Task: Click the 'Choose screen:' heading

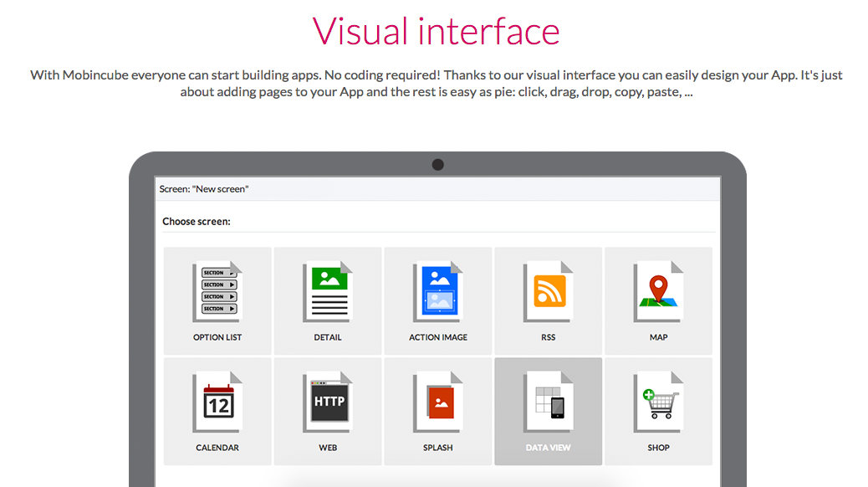Action: 197,222
